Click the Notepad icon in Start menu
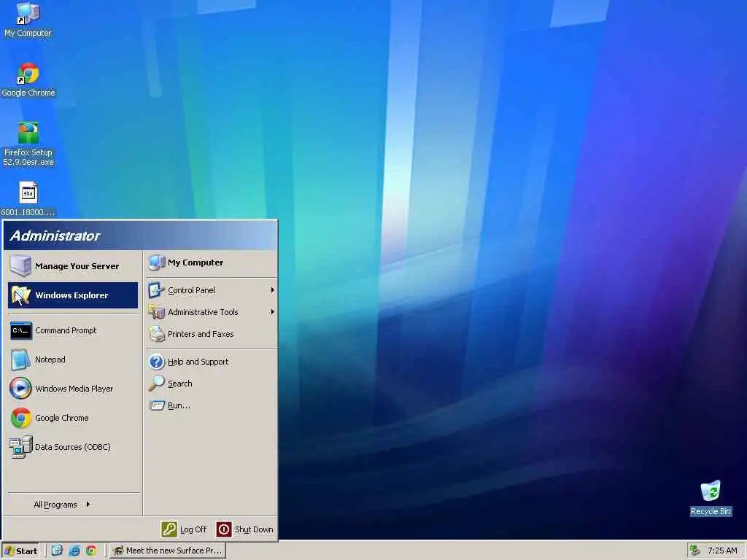This screenshot has width=747, height=560. pos(21,359)
